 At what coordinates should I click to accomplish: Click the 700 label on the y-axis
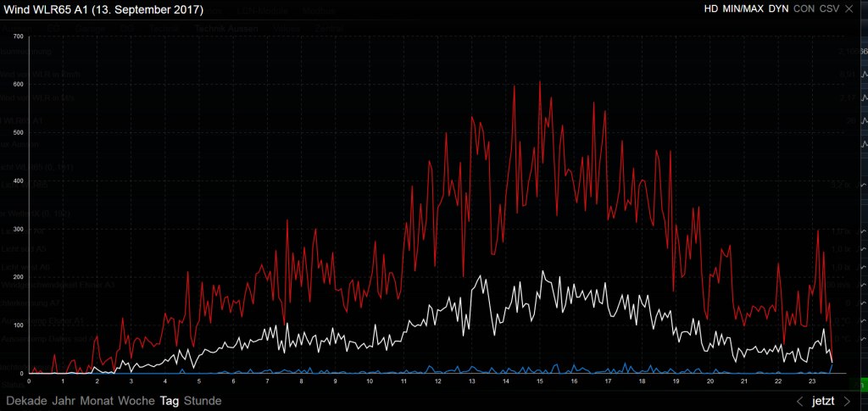pyautogui.click(x=18, y=37)
